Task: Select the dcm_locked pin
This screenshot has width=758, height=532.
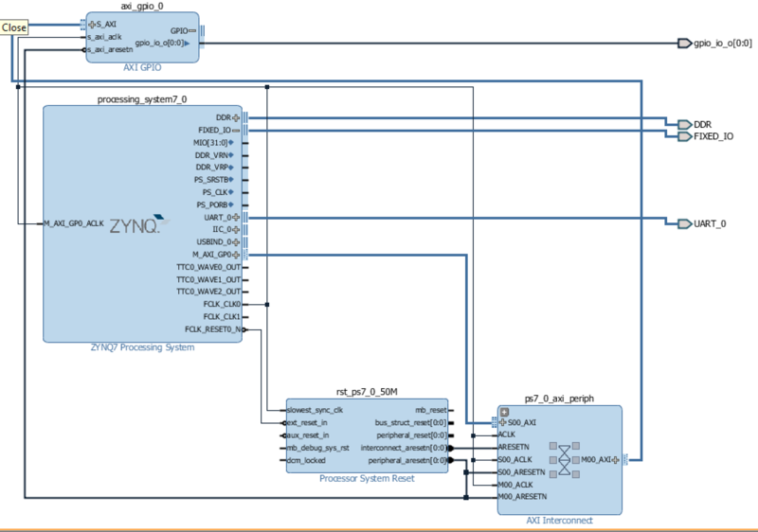Action: tap(306, 461)
